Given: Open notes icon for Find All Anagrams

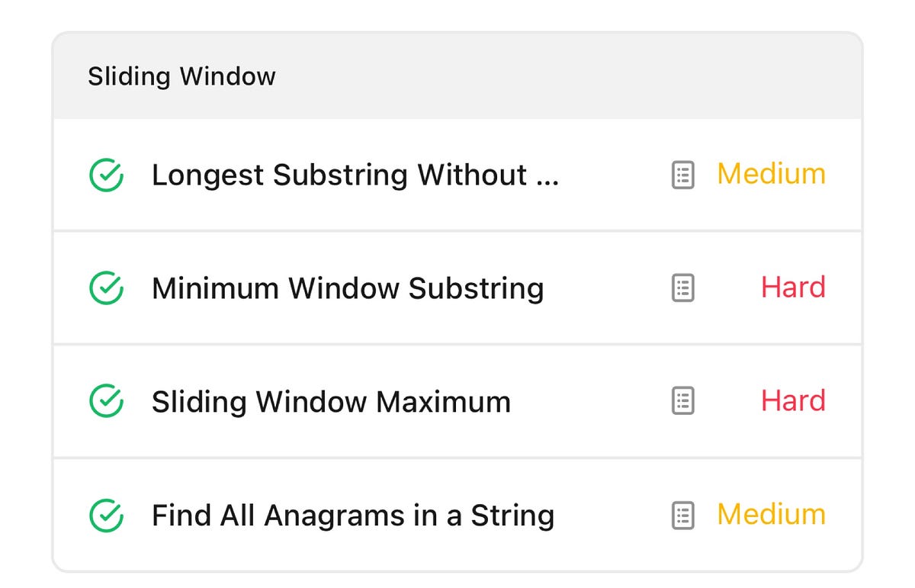Looking at the screenshot, I should [682, 515].
